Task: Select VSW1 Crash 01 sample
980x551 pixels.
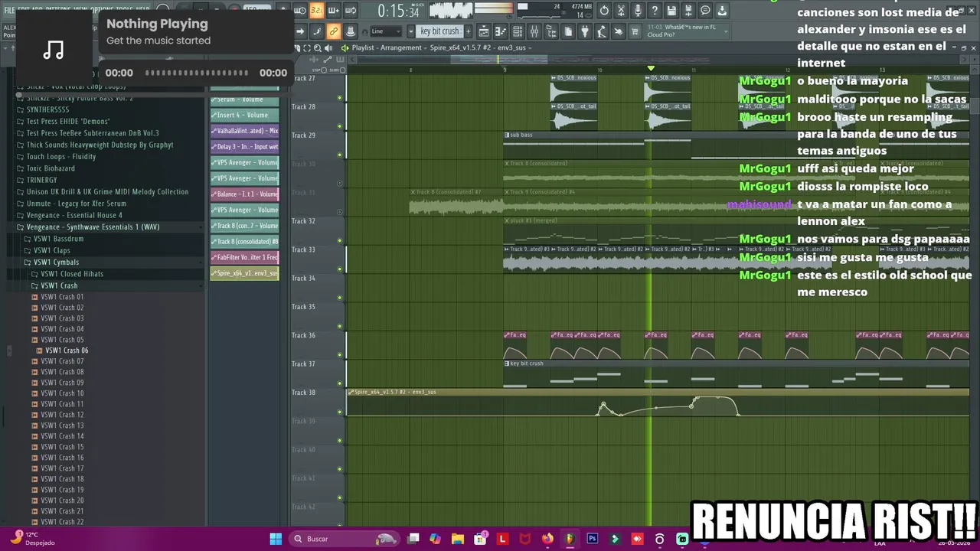Action: 63,297
